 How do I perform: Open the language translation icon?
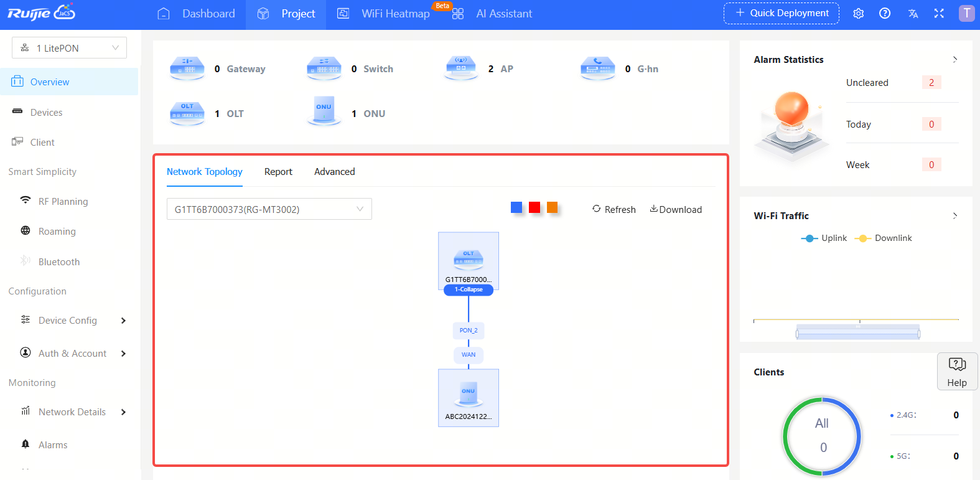[913, 14]
